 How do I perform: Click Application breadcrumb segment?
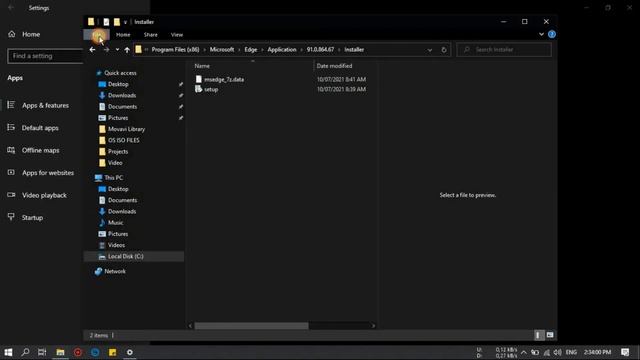tap(282, 49)
